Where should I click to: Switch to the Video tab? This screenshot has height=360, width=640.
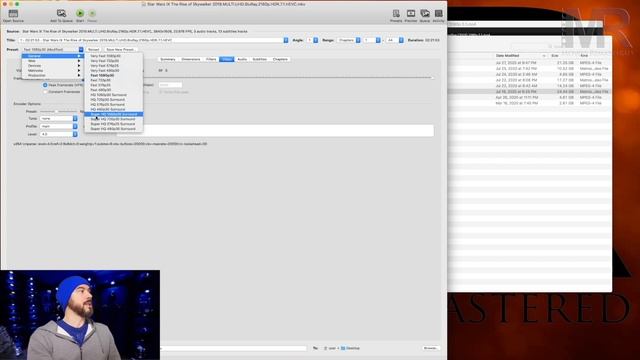[227, 59]
